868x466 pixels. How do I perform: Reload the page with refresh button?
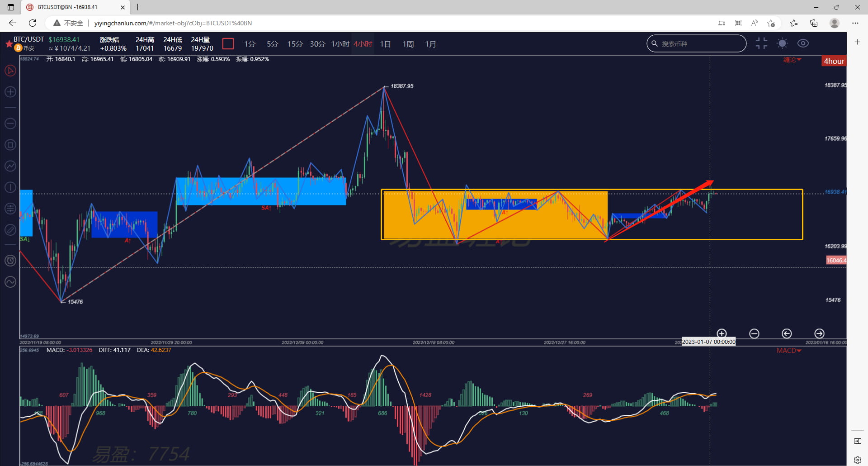coord(33,23)
